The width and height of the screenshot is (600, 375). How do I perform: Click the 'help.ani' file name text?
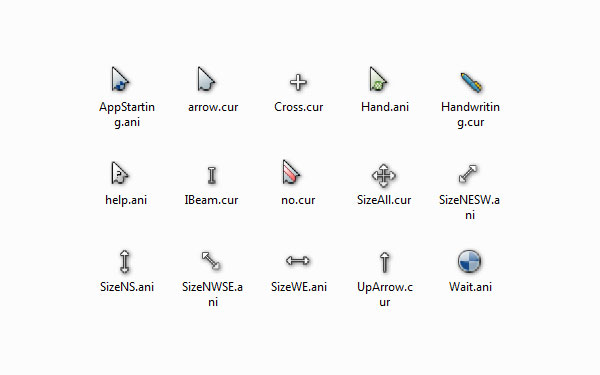point(126,200)
